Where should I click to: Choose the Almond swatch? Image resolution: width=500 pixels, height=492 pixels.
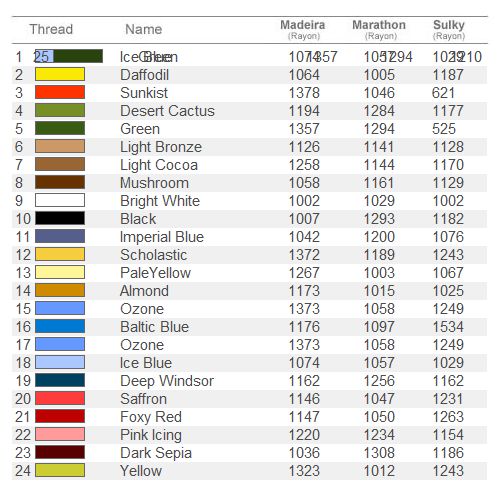[60, 290]
